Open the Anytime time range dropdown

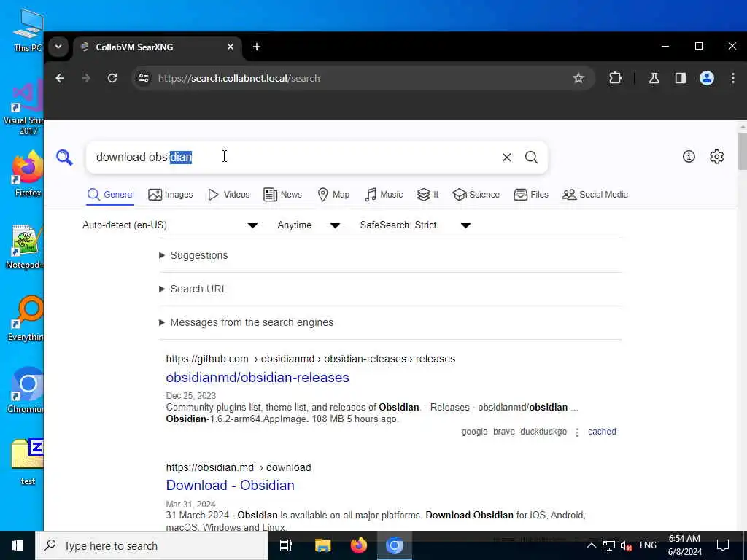[x=309, y=225]
